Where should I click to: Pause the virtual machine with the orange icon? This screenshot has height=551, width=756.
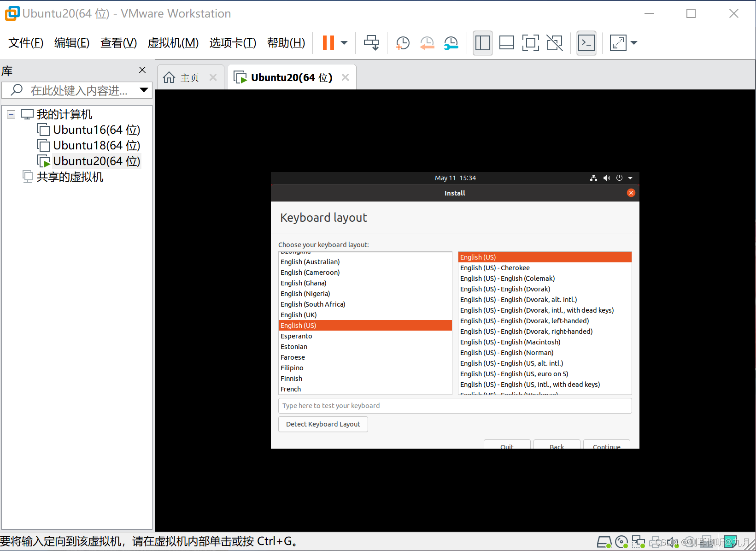click(x=328, y=43)
